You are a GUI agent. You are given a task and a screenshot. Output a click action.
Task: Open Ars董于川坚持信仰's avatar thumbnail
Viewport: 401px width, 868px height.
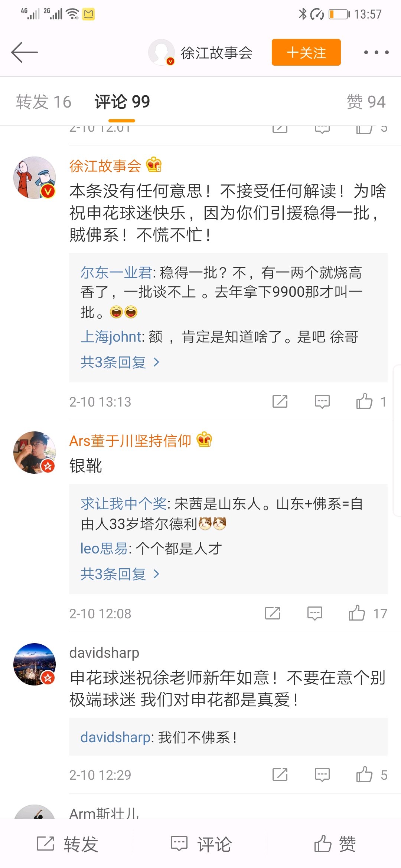[35, 453]
